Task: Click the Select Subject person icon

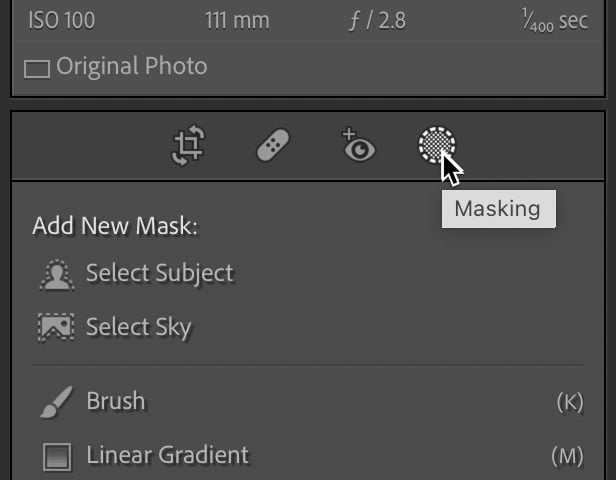Action: tap(57, 275)
